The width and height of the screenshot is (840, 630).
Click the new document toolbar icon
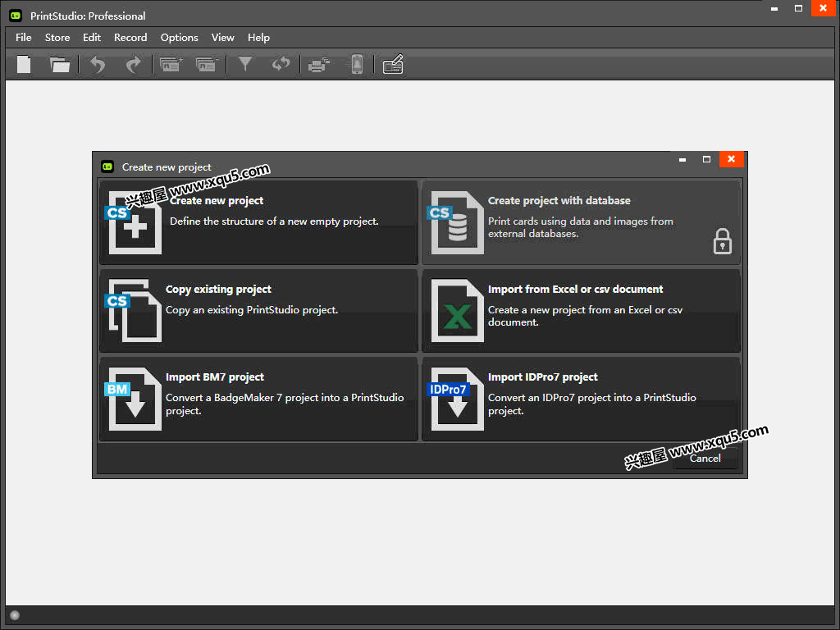click(x=24, y=64)
